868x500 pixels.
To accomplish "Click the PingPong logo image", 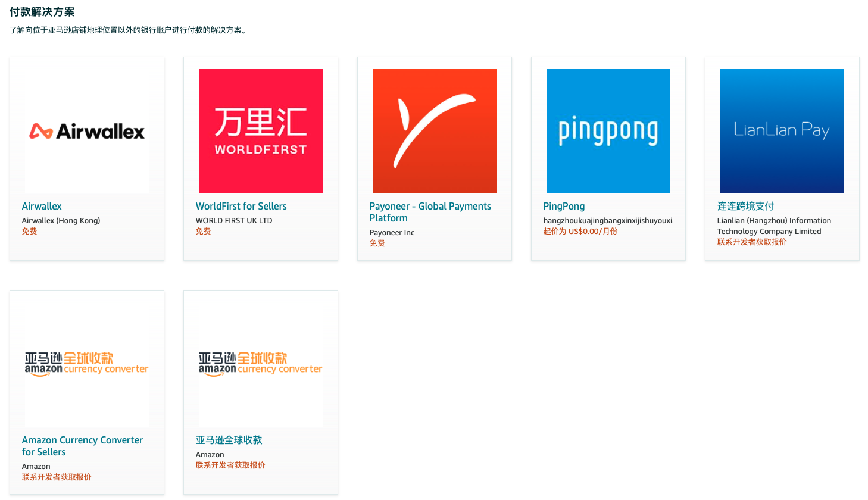I will click(x=608, y=130).
